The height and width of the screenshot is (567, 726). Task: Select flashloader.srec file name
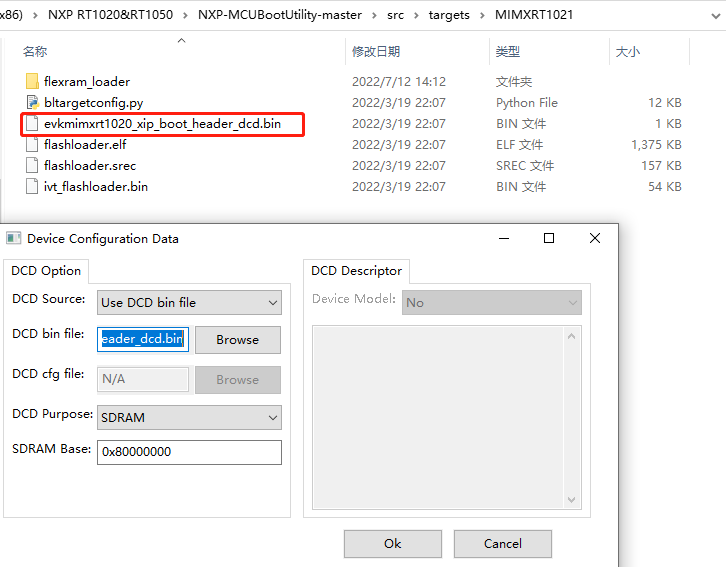point(90,165)
